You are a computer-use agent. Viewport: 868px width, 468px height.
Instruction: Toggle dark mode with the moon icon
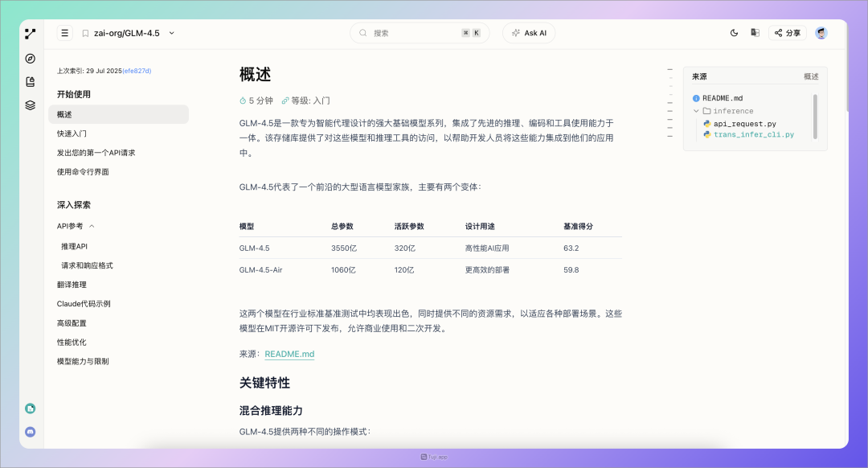pyautogui.click(x=734, y=33)
